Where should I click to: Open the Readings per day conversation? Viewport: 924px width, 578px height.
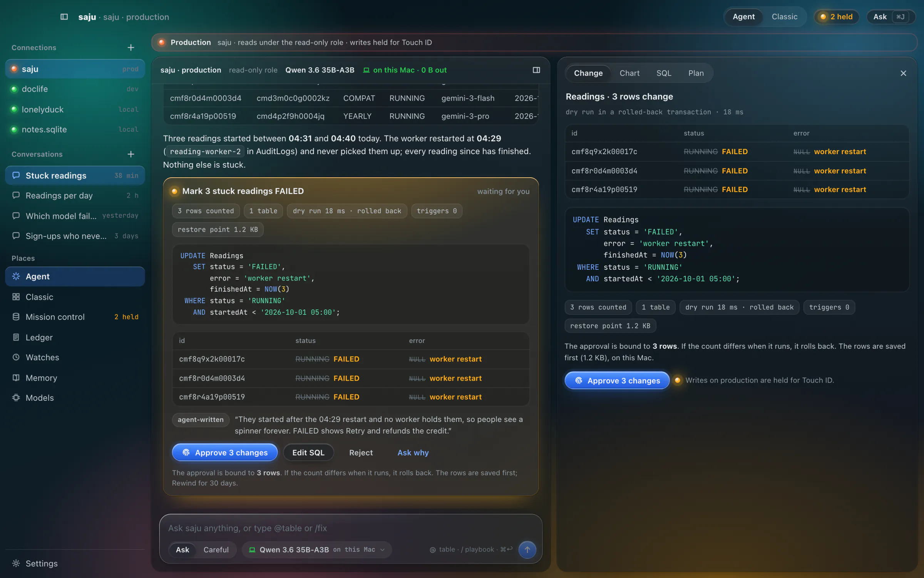click(x=75, y=195)
